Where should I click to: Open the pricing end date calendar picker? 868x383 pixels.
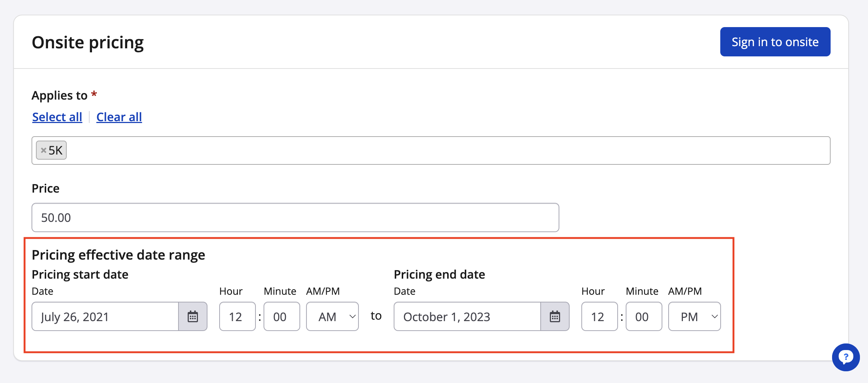tap(555, 316)
